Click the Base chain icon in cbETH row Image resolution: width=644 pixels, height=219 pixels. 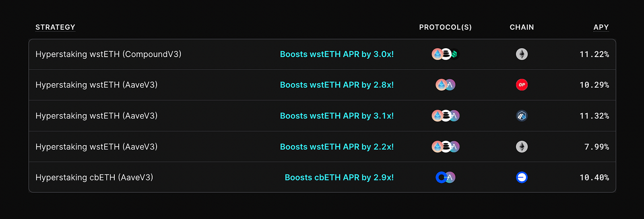(522, 177)
